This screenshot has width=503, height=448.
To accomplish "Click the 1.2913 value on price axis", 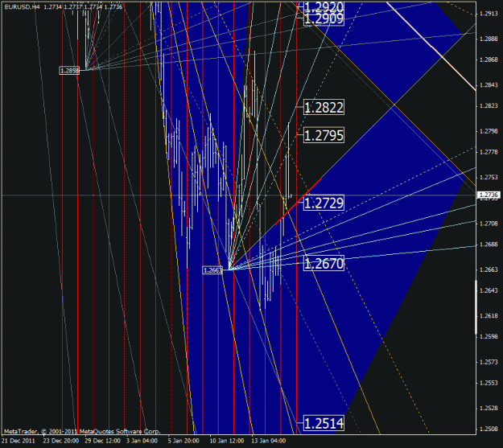I will tap(489, 14).
